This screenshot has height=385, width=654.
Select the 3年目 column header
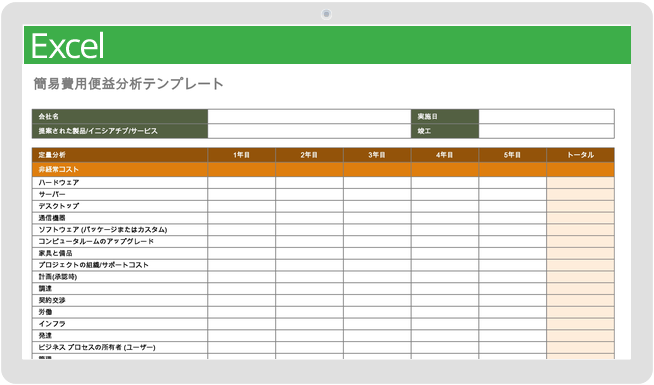click(377, 155)
